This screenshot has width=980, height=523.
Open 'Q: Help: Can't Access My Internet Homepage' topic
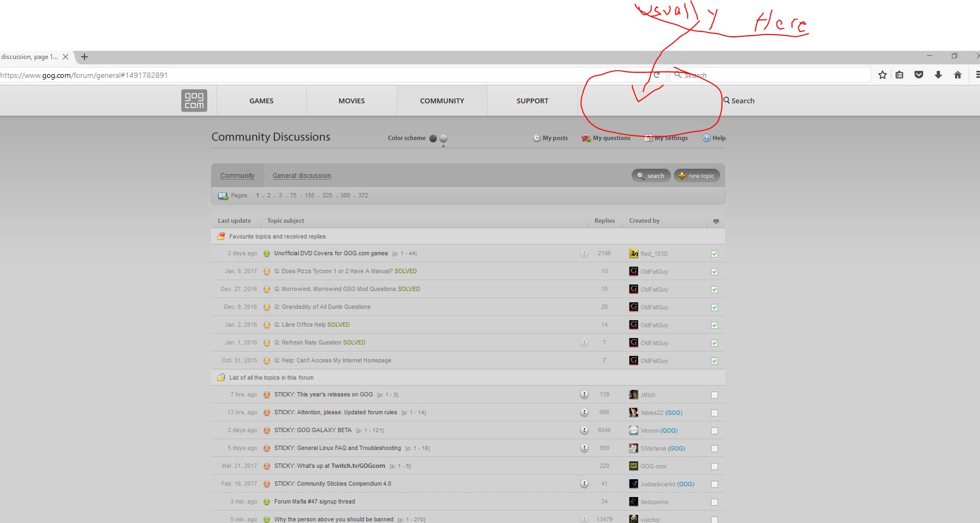tap(333, 360)
